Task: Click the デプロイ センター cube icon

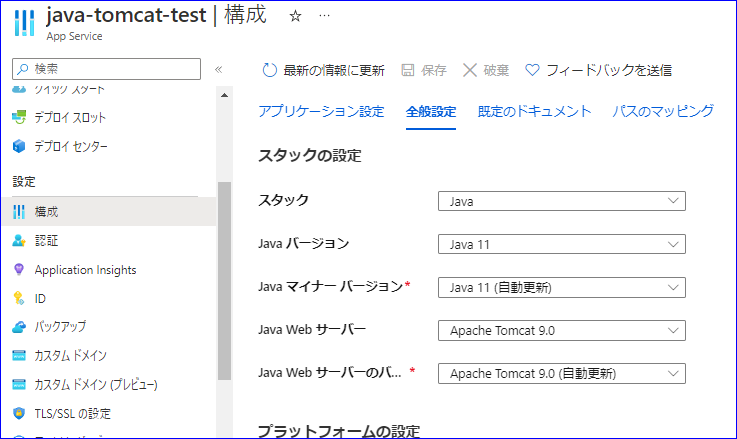Action: [19, 146]
